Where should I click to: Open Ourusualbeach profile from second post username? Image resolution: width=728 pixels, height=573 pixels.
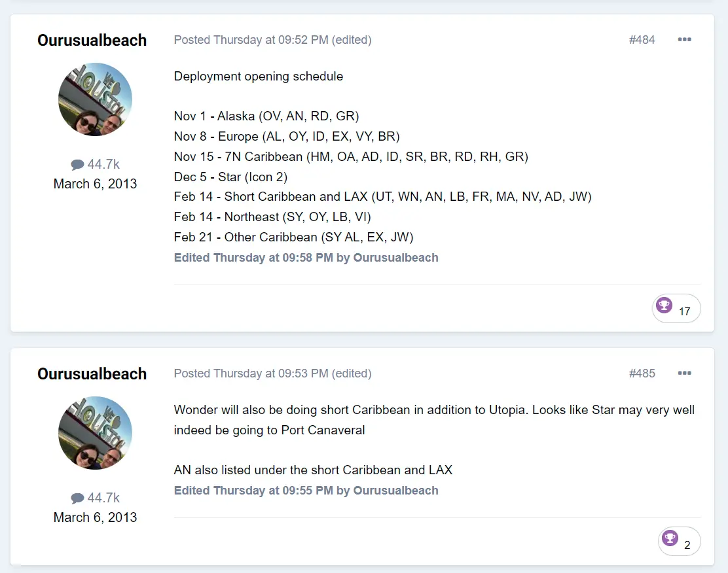point(92,374)
